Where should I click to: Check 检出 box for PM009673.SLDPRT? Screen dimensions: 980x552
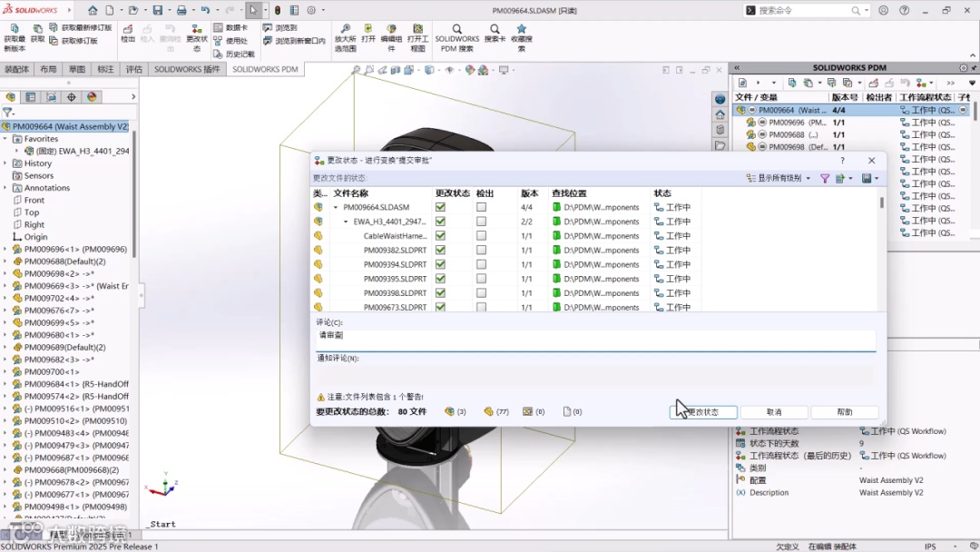[x=481, y=307]
